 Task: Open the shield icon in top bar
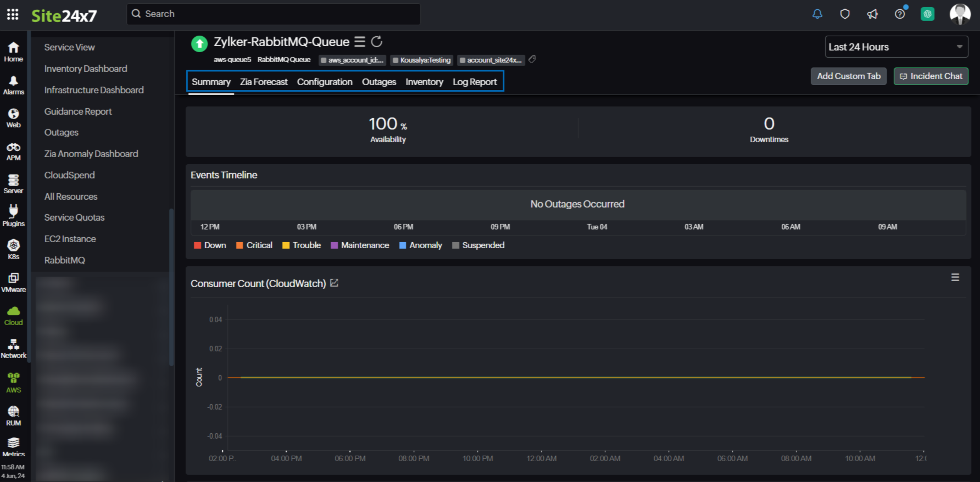click(x=845, y=14)
